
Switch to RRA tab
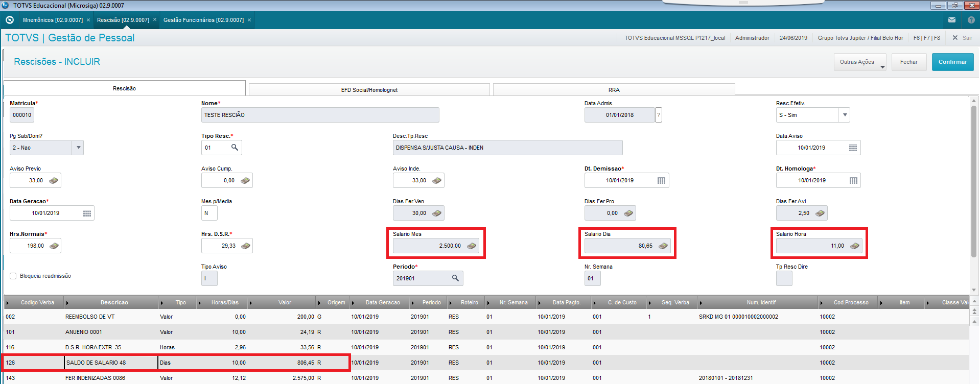(x=614, y=90)
